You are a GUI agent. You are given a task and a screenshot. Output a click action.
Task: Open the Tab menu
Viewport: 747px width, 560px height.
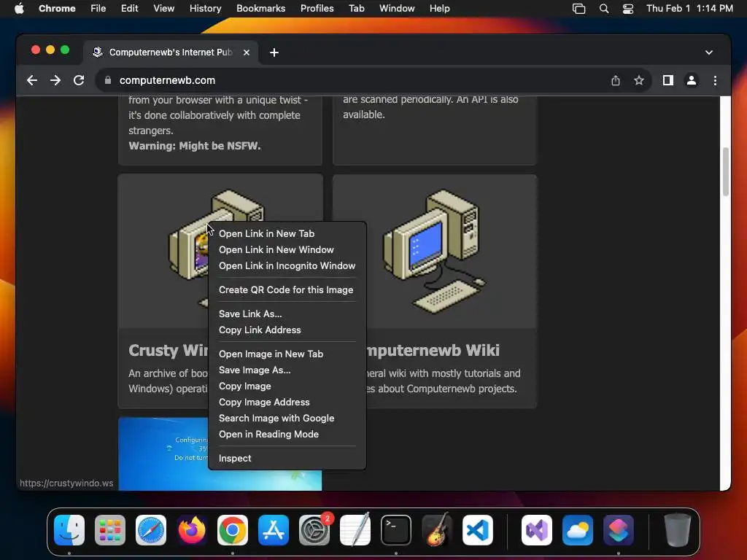pyautogui.click(x=356, y=9)
